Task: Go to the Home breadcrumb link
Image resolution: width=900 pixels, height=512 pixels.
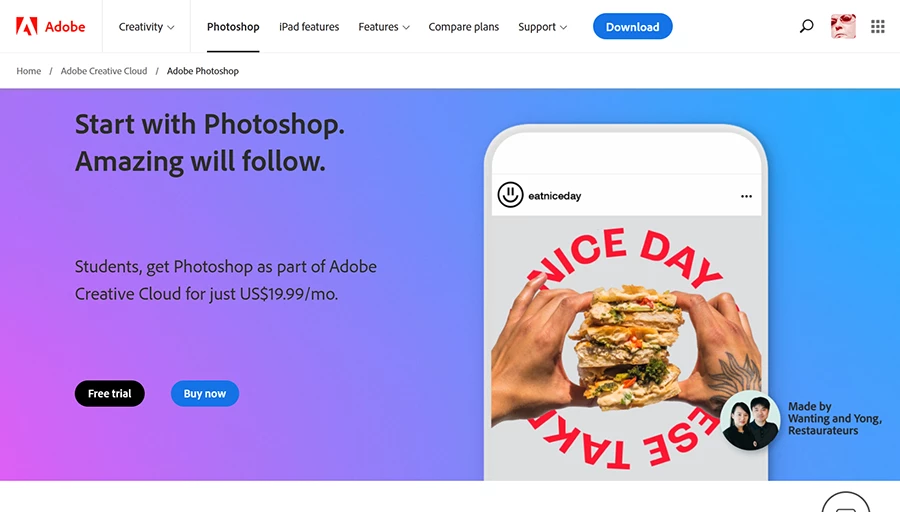Action: pos(29,71)
